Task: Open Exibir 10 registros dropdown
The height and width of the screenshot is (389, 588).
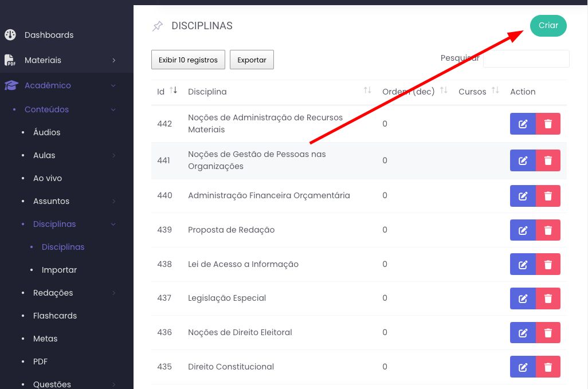Action: [x=188, y=60]
